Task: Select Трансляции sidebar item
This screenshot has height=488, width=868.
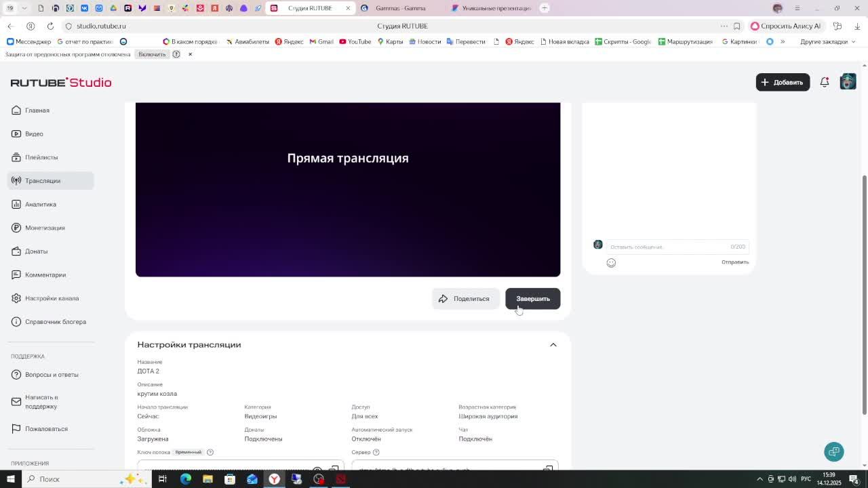Action: coord(51,181)
